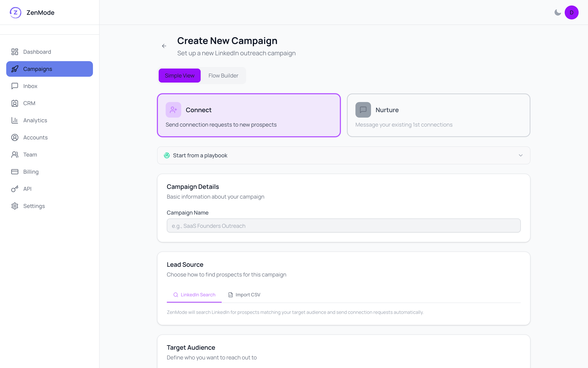This screenshot has height=368, width=588.
Task: Open Dashboard in the sidebar
Action: [x=50, y=52]
